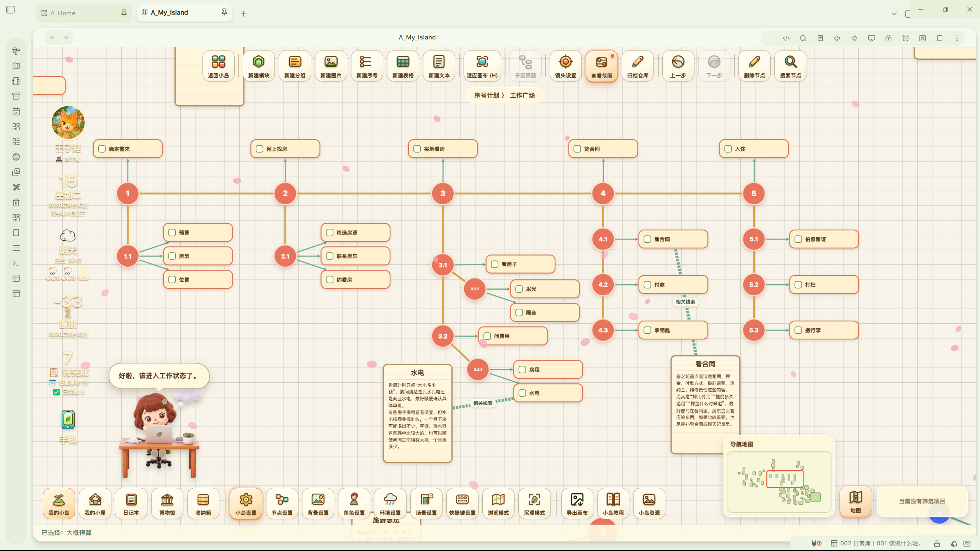Open 节点设置 node settings

tap(282, 503)
